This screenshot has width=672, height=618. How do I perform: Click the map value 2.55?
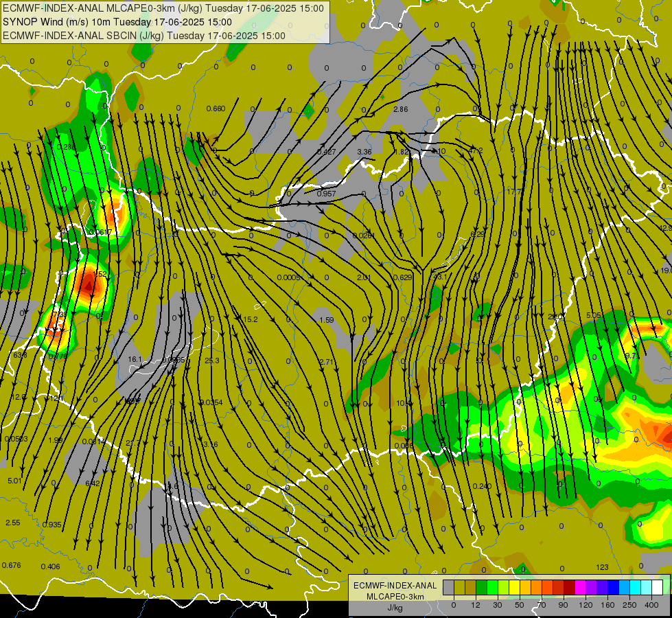(x=13, y=523)
